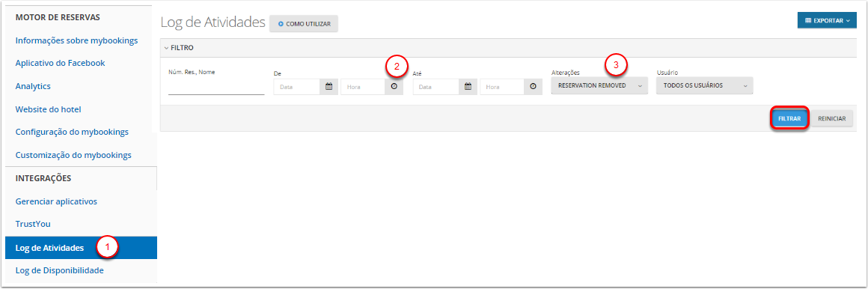Open Website do hotel sidebar link
This screenshot has width=868, height=289.
pos(48,109)
